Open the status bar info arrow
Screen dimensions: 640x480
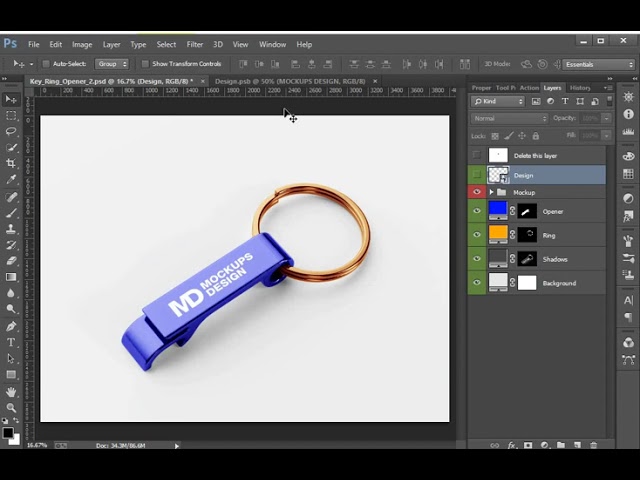tap(176, 446)
